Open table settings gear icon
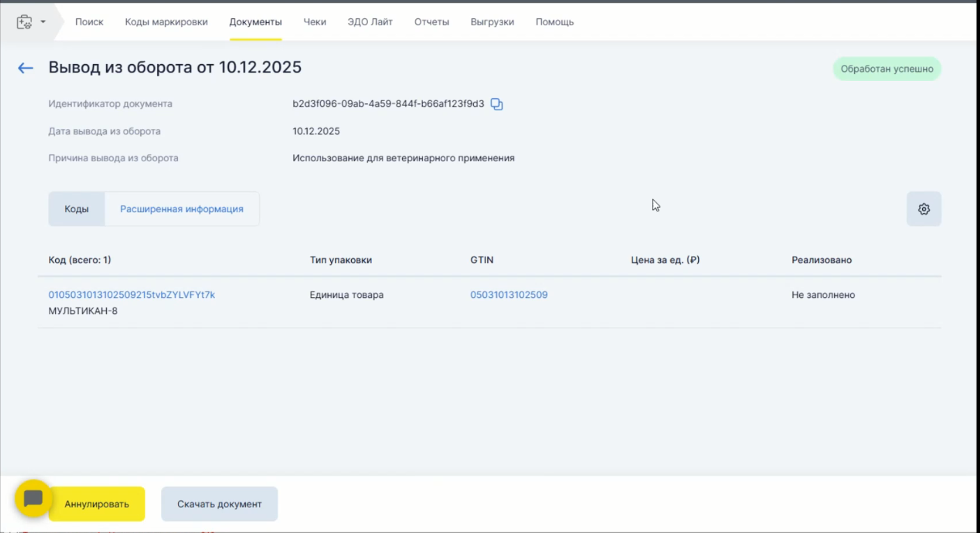This screenshot has width=980, height=533. tap(923, 209)
